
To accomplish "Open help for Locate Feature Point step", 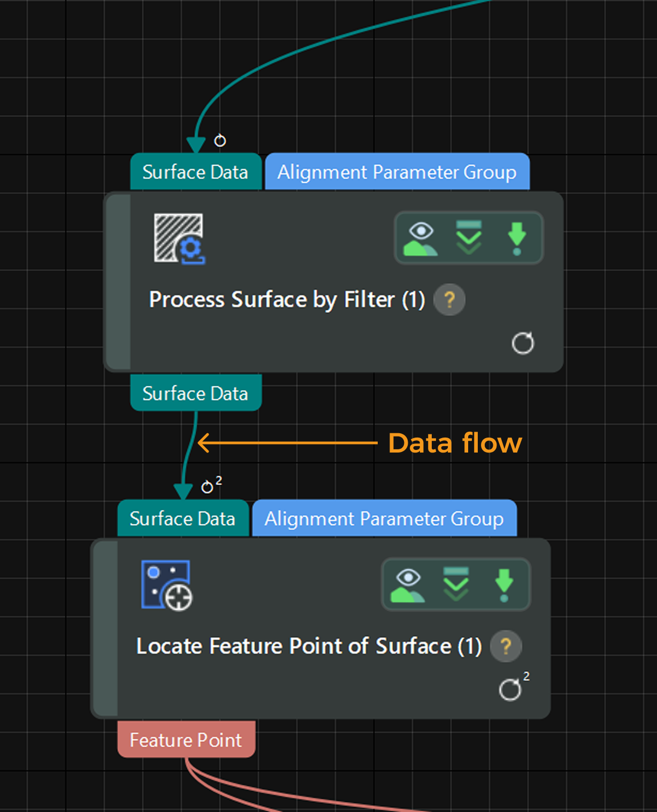I will tap(506, 646).
